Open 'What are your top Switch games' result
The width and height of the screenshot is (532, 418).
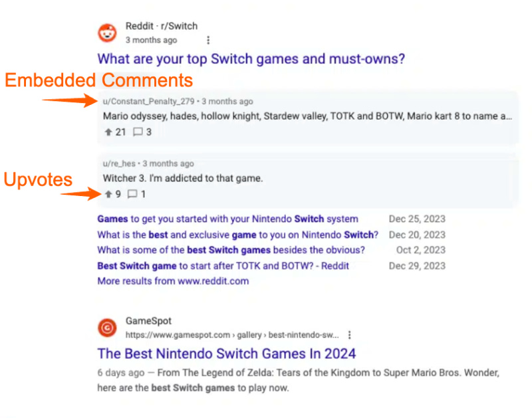(251, 58)
